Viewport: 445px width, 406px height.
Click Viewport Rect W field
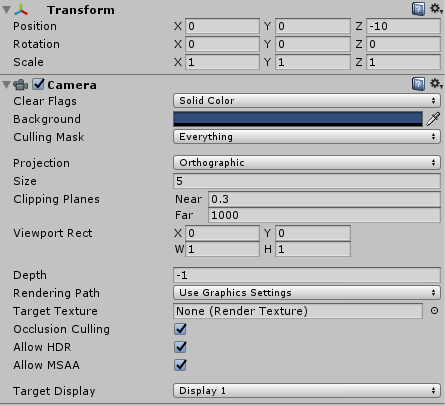[222, 249]
